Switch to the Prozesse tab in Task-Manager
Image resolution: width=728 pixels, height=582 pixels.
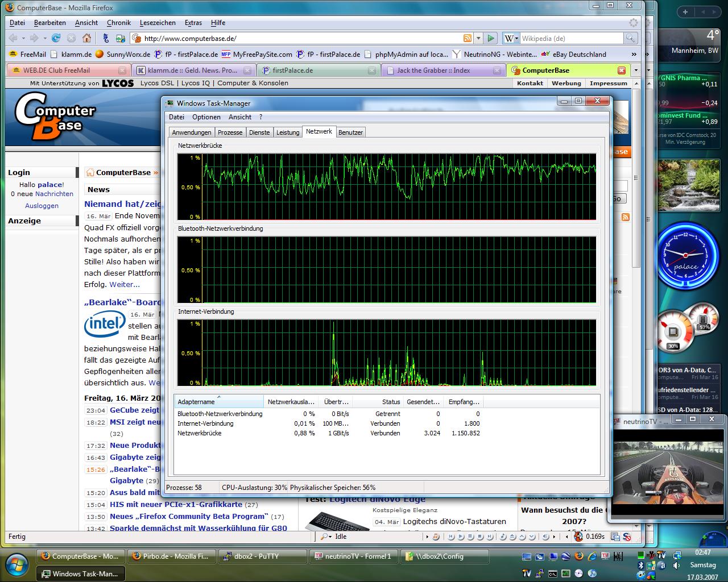point(230,132)
